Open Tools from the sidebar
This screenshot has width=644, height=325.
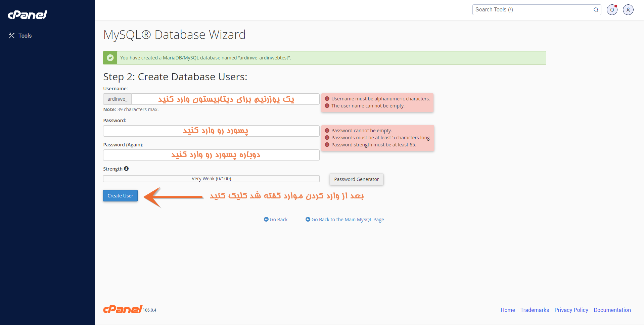[20, 36]
